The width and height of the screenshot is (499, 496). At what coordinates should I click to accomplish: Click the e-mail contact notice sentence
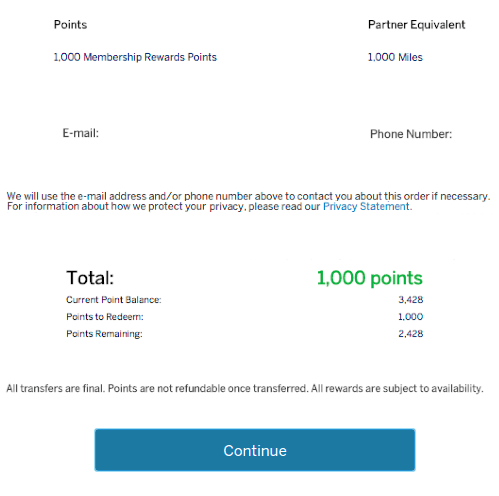248,196
